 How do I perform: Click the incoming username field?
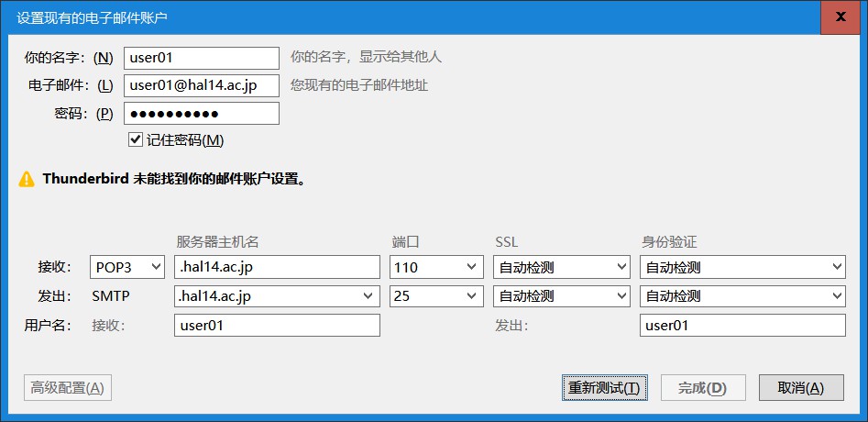(x=278, y=325)
